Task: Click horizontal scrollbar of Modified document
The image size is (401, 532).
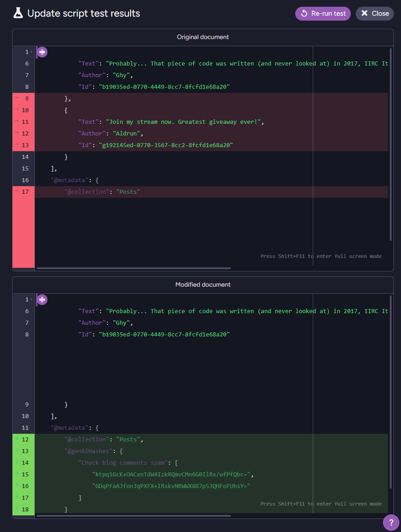Action: point(134,516)
